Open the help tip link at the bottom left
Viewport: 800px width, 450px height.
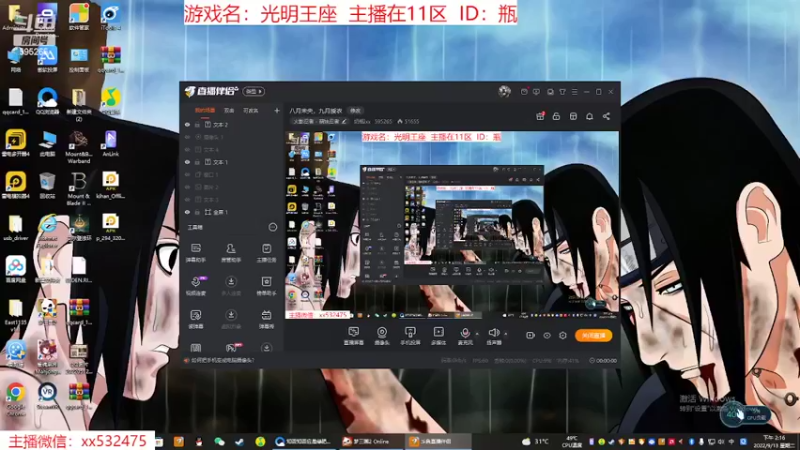(x=220, y=360)
